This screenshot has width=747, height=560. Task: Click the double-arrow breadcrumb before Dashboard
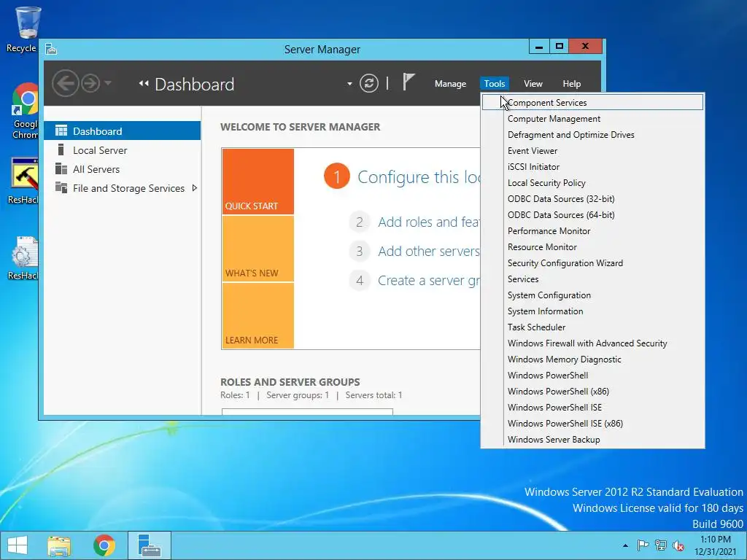(144, 83)
